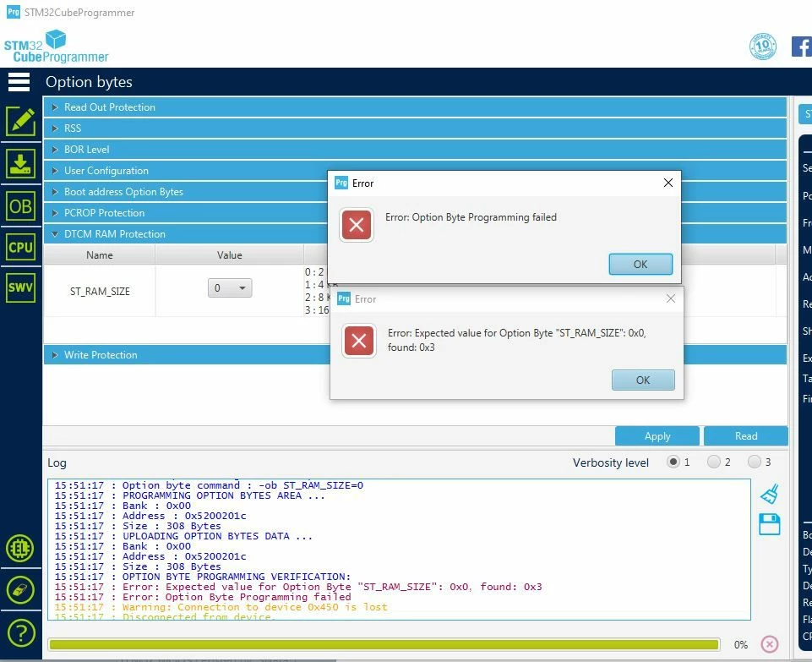The width and height of the screenshot is (812, 662).
Task: Open the help question mark icon
Action: pos(21,633)
